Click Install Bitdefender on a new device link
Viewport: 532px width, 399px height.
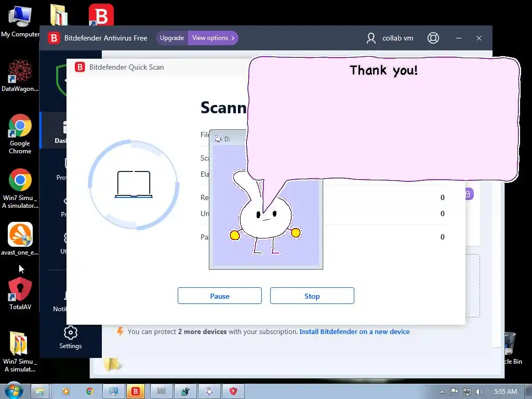point(354,332)
